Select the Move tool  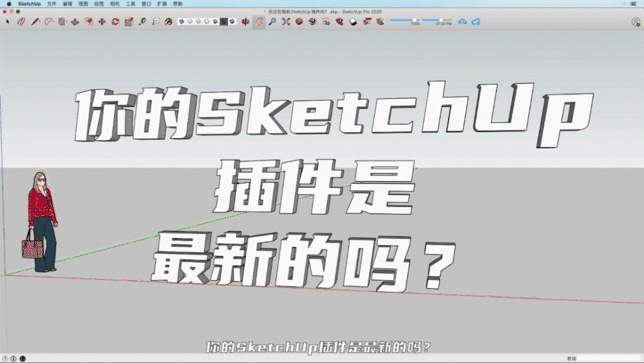[101, 21]
